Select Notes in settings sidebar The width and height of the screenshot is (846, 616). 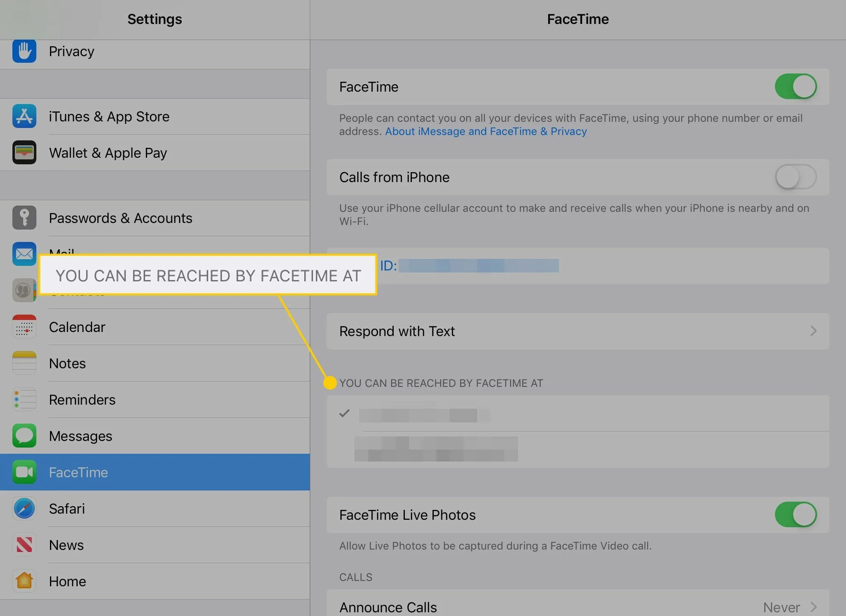click(x=68, y=363)
